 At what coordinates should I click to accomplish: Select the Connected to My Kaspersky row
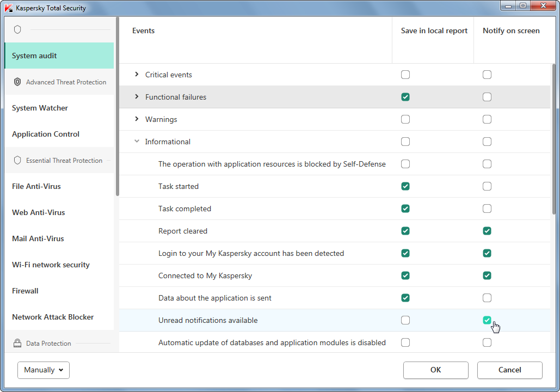tap(335, 275)
